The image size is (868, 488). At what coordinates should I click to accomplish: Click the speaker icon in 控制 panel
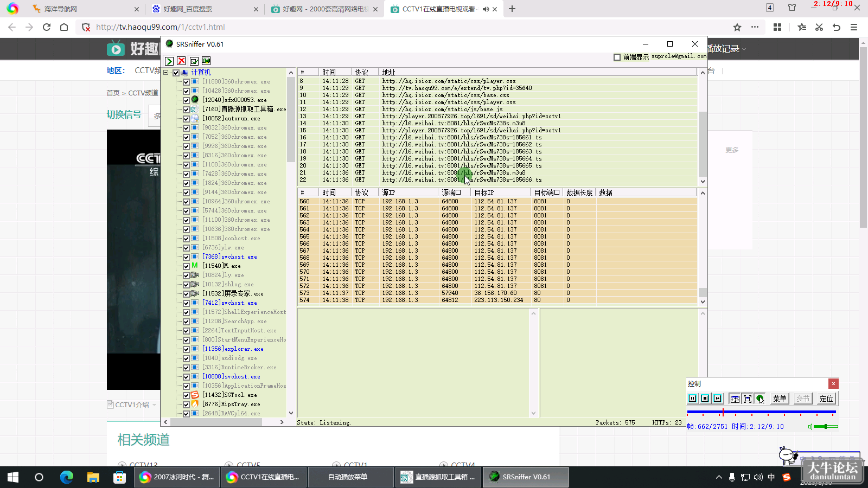click(810, 427)
